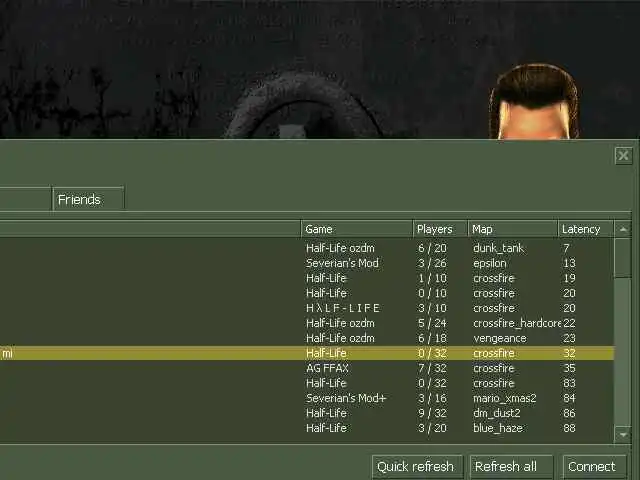
Task: Click the 3 / 26 player count
Action: [432, 263]
